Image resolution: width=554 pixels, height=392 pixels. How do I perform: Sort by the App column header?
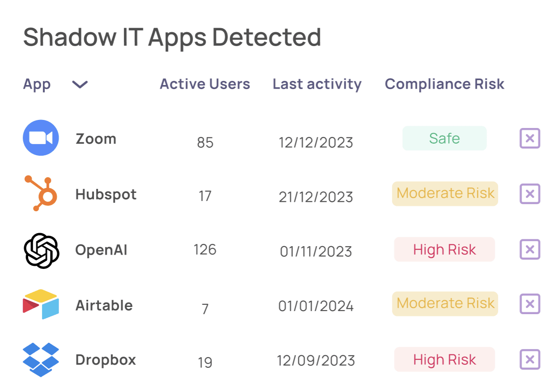37,84
